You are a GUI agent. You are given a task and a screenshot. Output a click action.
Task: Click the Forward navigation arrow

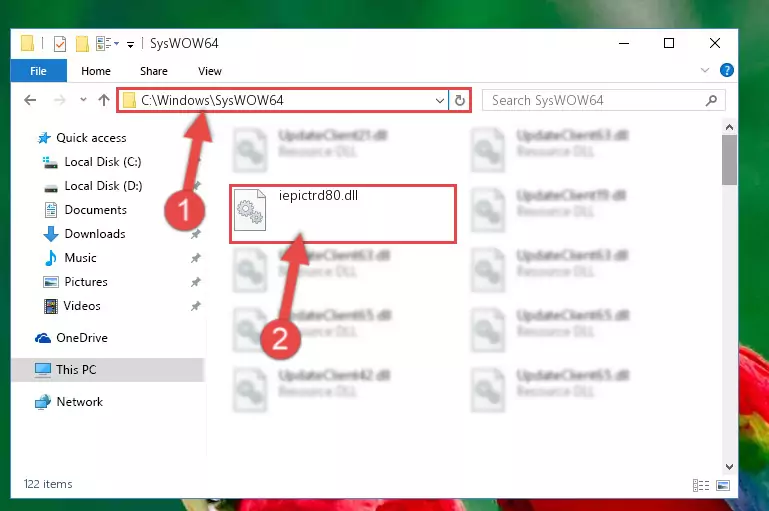[x=60, y=101]
